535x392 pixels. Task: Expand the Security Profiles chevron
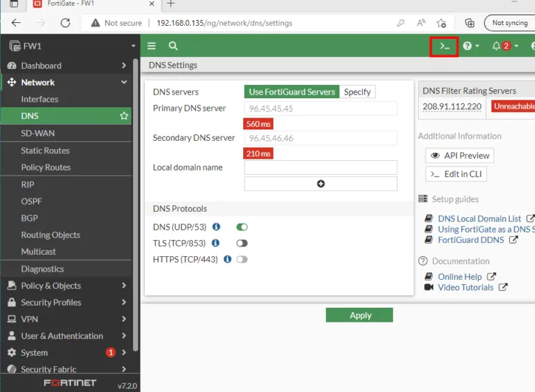pyautogui.click(x=124, y=302)
